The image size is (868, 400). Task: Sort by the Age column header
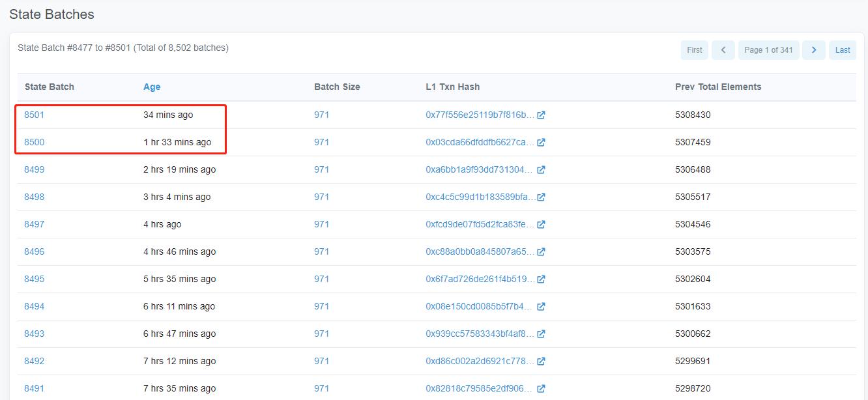coord(152,87)
